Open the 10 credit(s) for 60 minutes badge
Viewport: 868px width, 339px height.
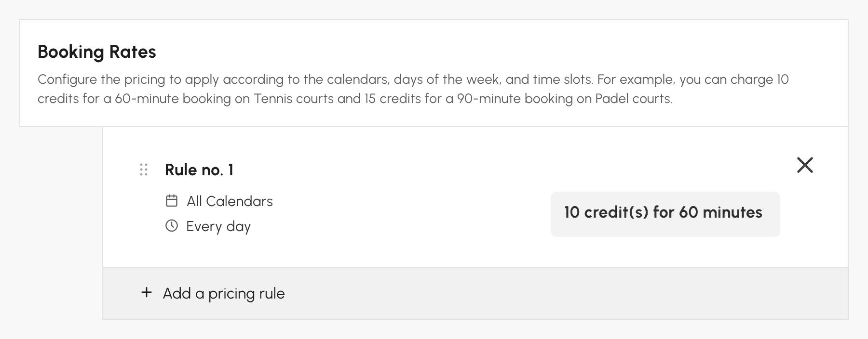pos(665,214)
